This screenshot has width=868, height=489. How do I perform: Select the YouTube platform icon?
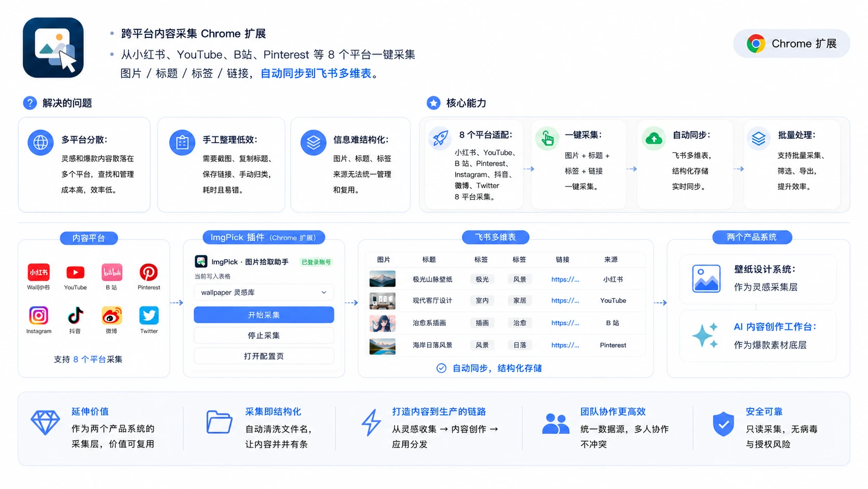click(75, 272)
